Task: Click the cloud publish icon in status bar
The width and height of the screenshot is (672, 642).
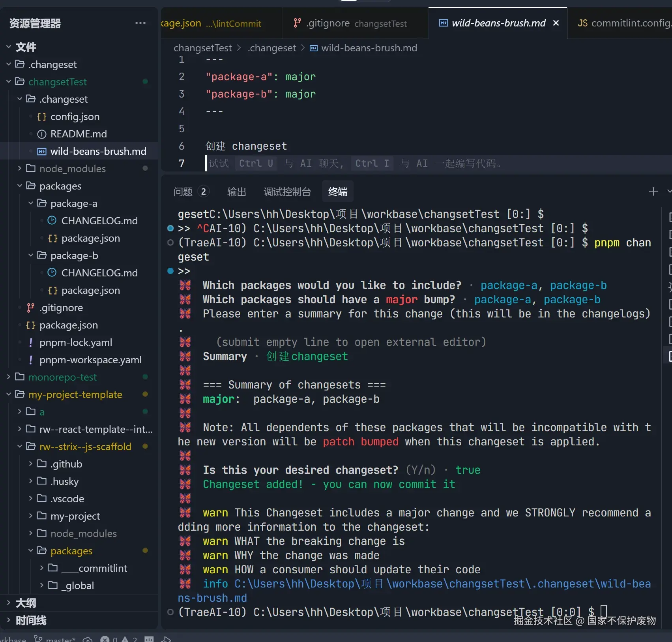Action: [88, 638]
